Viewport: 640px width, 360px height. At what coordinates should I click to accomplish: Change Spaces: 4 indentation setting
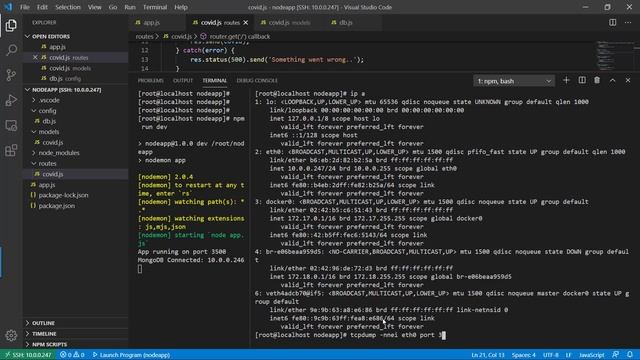click(x=524, y=355)
